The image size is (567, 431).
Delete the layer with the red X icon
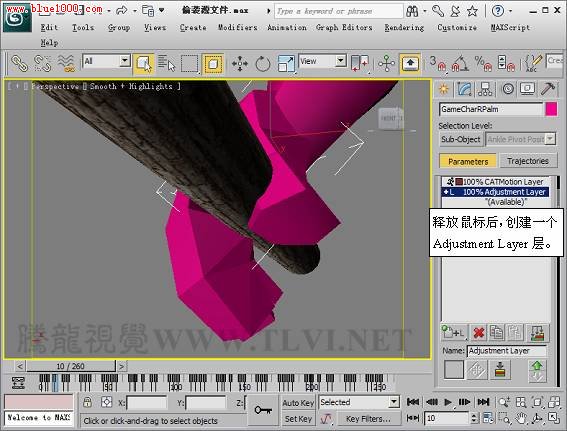(x=479, y=333)
